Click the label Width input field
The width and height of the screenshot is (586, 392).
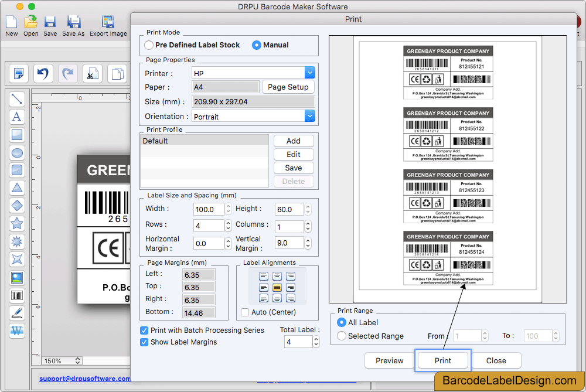coord(209,209)
